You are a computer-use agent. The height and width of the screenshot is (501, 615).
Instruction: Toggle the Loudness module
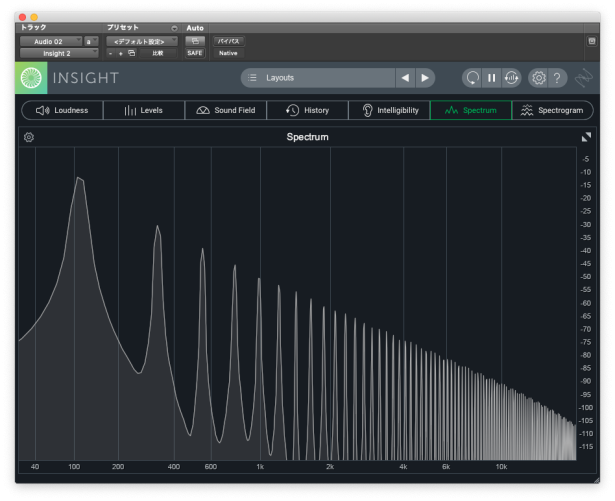tap(61, 110)
